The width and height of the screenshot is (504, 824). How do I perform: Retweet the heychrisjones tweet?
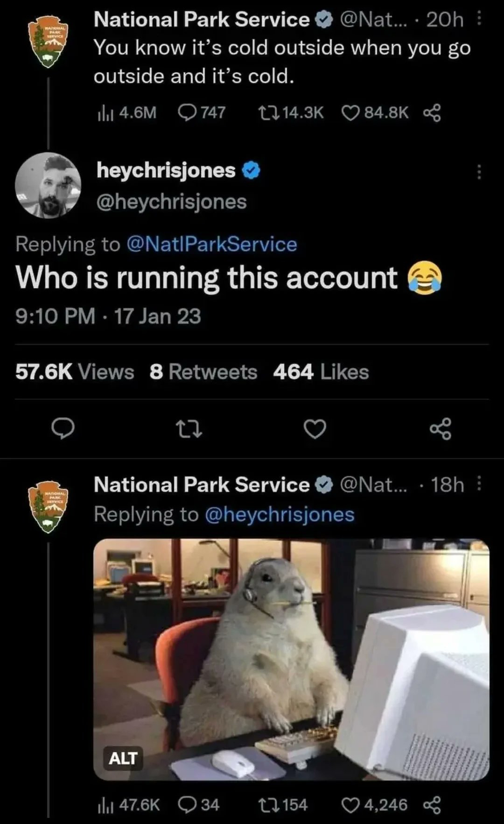[x=189, y=428]
